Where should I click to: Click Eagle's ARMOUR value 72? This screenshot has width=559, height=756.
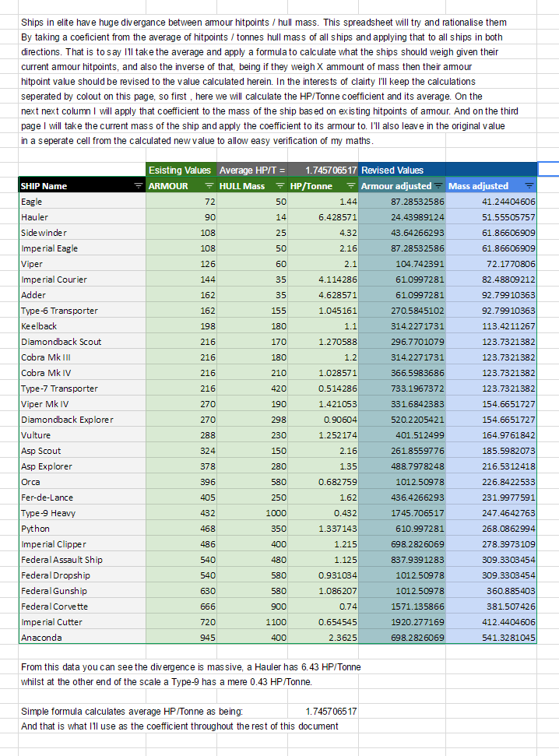(181, 202)
